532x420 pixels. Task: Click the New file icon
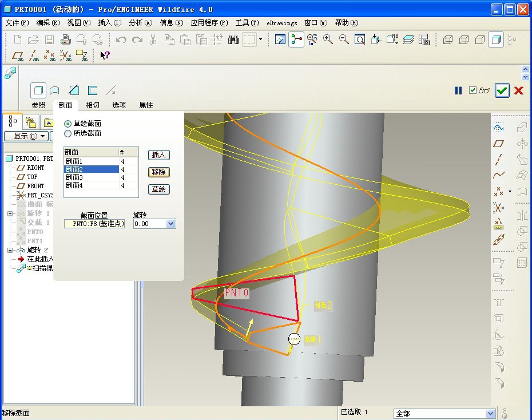[x=17, y=39]
